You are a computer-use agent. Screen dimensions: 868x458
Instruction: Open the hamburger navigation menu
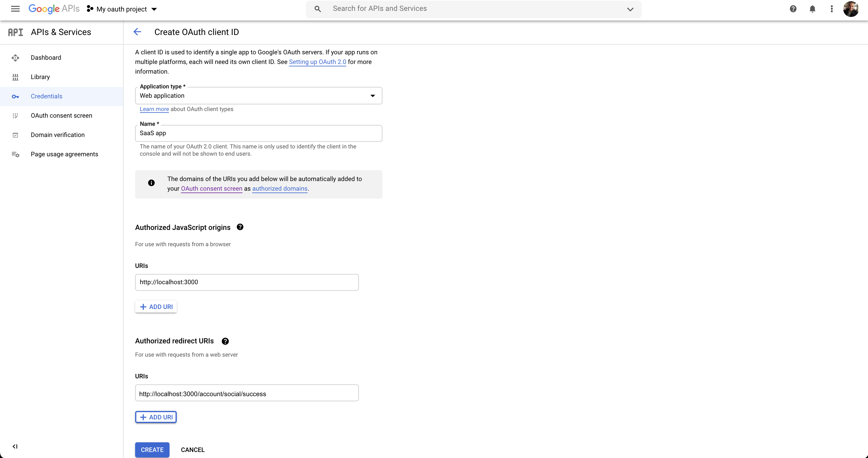coord(15,9)
